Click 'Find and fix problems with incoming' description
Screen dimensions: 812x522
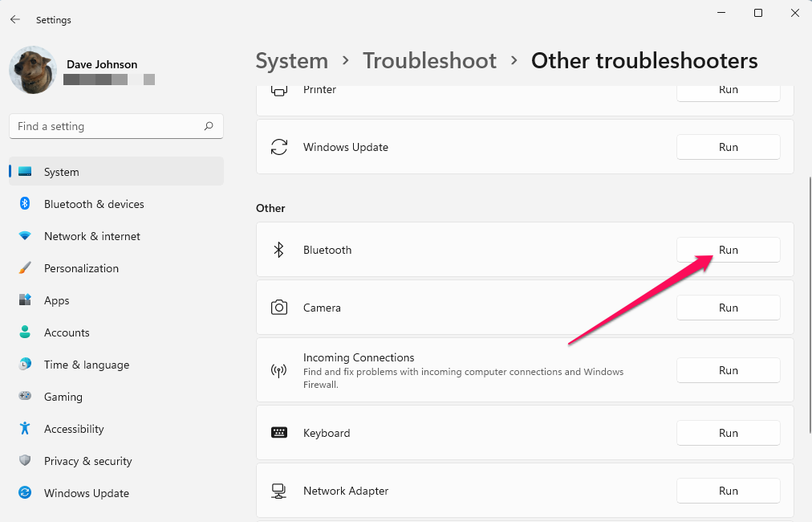463,378
